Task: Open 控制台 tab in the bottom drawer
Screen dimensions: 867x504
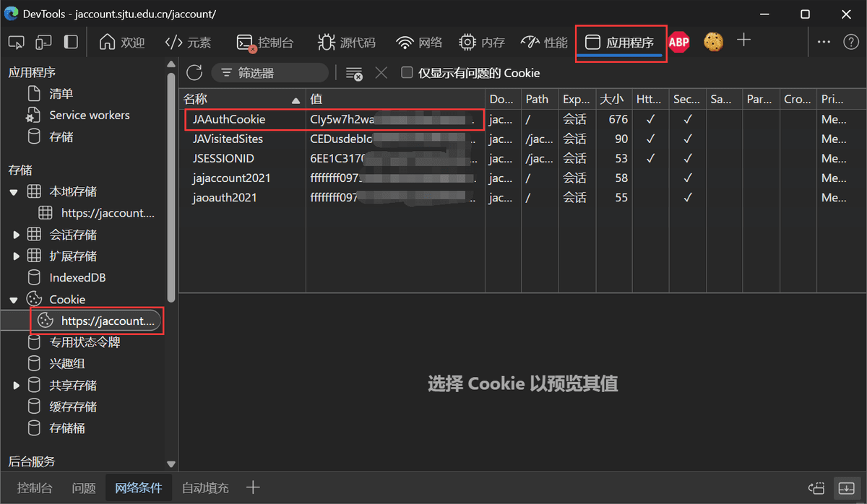Action: coord(35,488)
